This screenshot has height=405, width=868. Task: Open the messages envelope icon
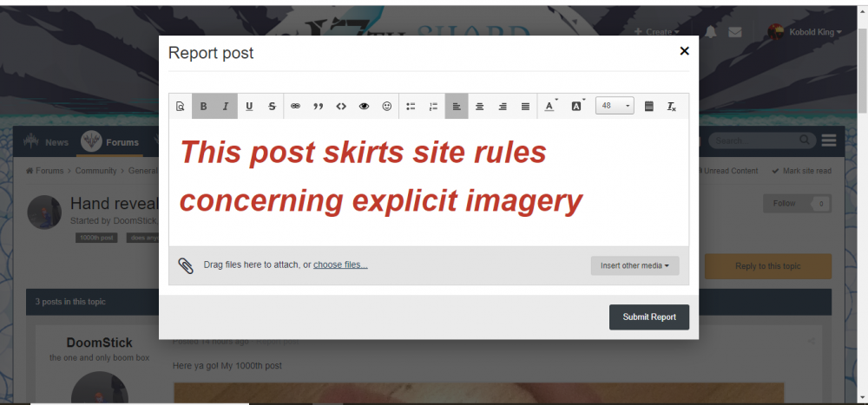pyautogui.click(x=734, y=32)
